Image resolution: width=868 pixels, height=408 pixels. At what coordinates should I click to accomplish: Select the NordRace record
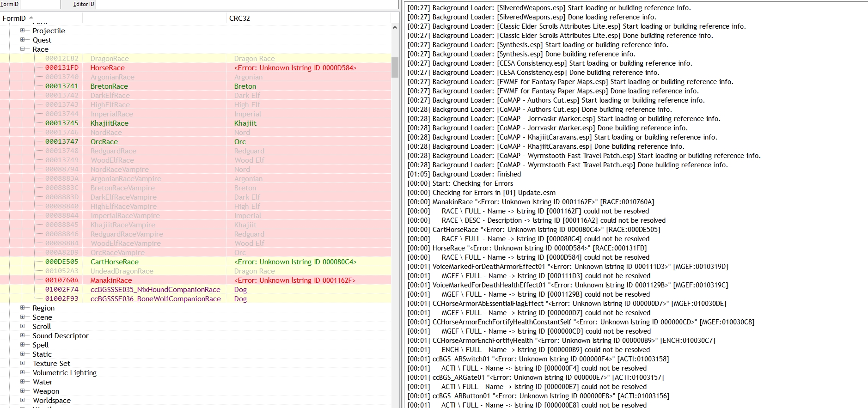click(196, 132)
